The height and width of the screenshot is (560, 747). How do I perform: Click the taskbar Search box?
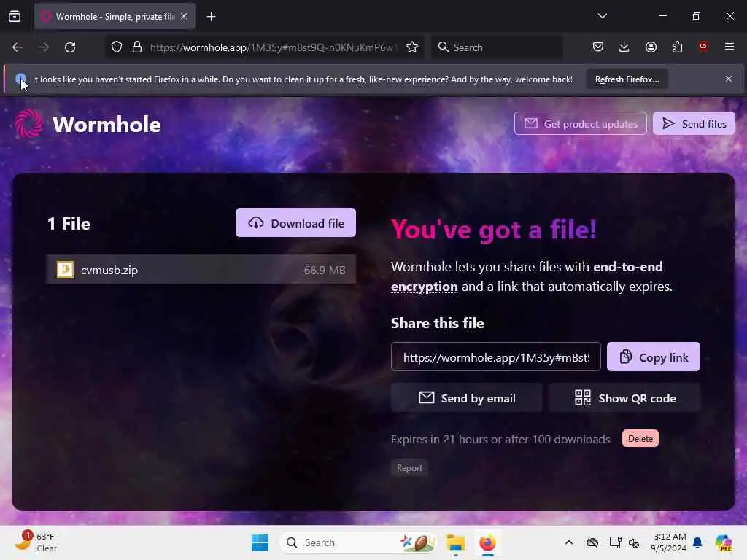(x=357, y=542)
